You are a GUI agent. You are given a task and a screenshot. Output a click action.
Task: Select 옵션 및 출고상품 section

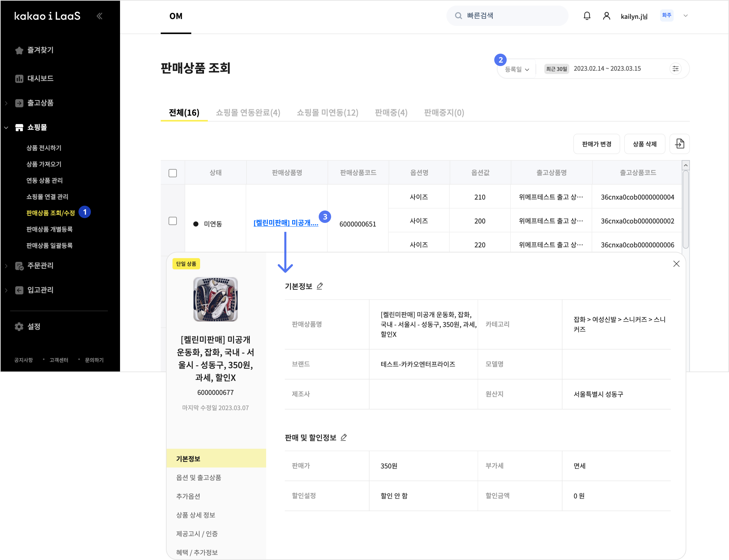coord(198,477)
